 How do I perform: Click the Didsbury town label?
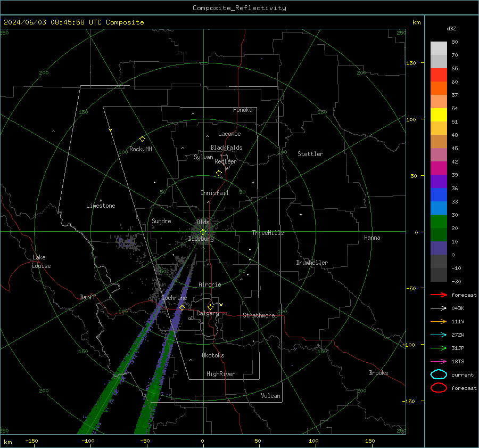[x=201, y=239]
